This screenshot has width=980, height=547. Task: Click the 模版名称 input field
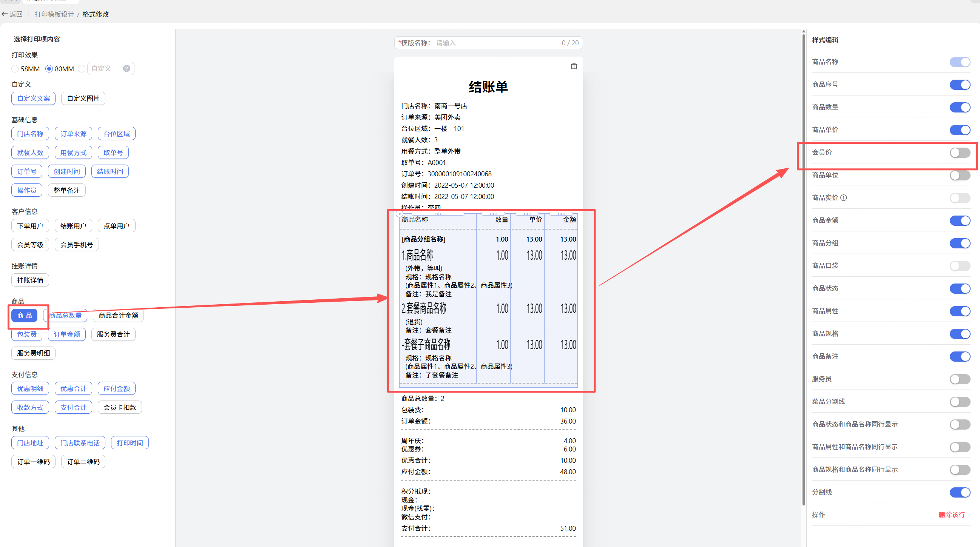click(x=495, y=43)
